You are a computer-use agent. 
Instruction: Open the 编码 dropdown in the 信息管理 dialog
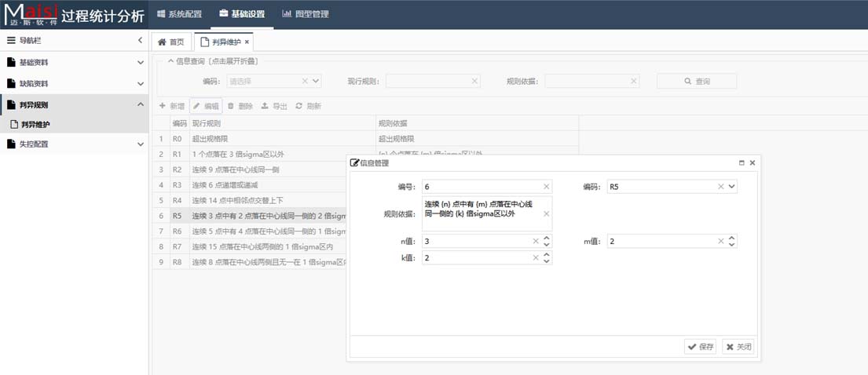tap(732, 187)
